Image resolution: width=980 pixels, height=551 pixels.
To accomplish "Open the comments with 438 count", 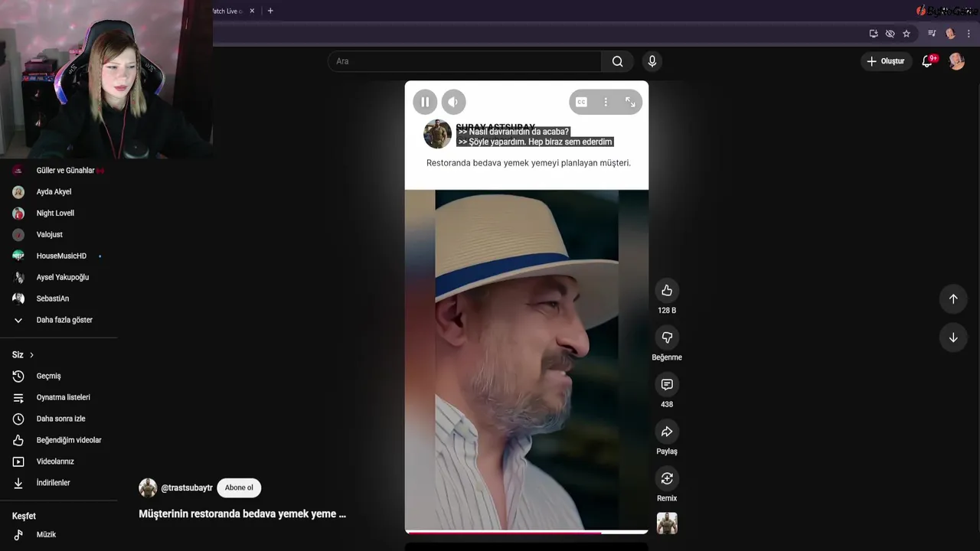I will pos(667,384).
